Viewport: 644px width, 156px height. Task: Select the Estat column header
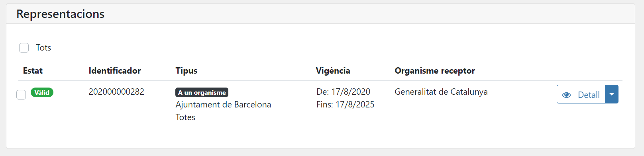click(x=33, y=70)
